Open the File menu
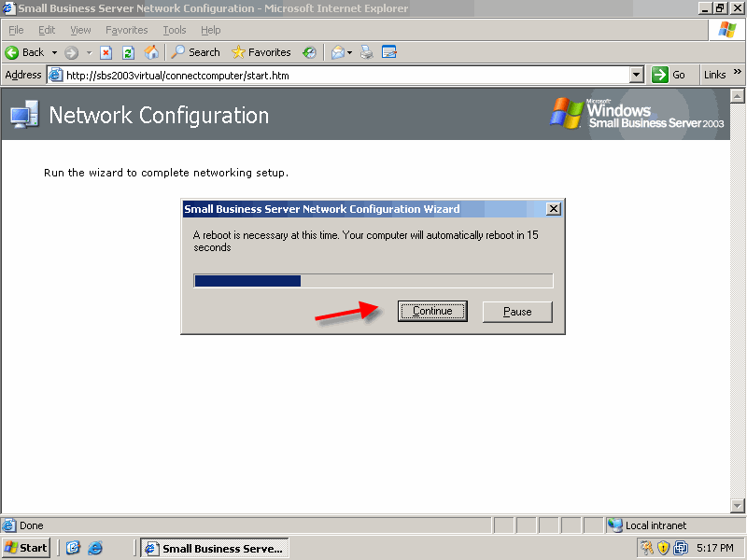Viewport: 747px width, 560px height. click(x=16, y=30)
